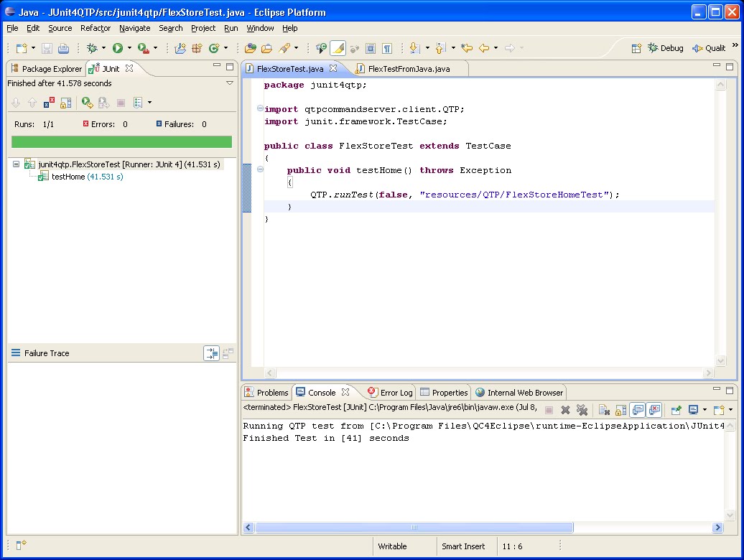Close the FlexStoreTest.java editor tab
This screenshot has width=744, height=560.
333,68
